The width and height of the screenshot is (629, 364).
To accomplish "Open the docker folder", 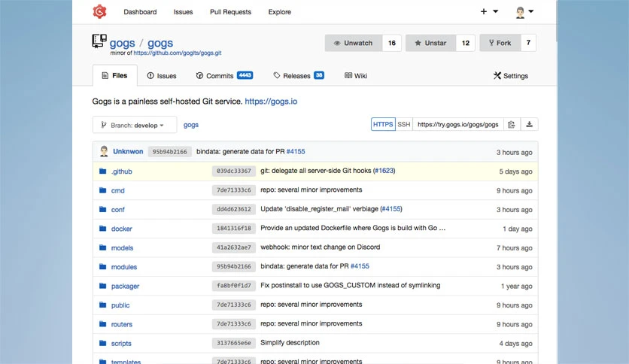I will [122, 229].
